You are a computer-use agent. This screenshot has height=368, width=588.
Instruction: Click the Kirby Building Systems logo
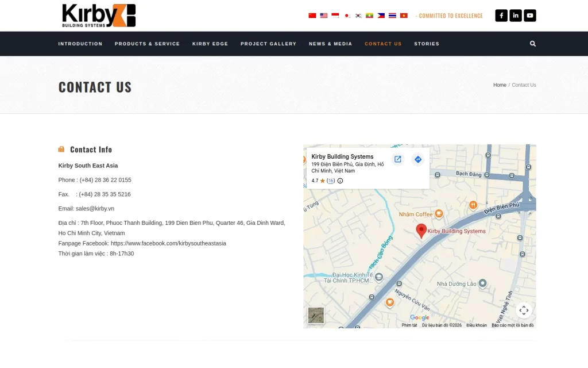(x=99, y=16)
